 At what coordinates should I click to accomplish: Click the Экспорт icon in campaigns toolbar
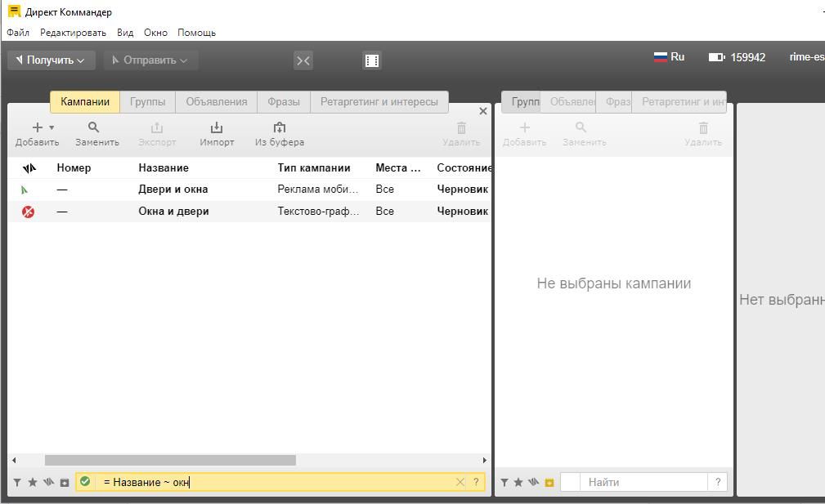157,127
